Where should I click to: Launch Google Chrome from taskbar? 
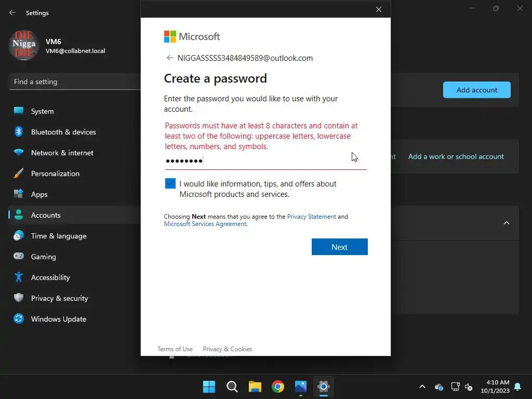[278, 387]
